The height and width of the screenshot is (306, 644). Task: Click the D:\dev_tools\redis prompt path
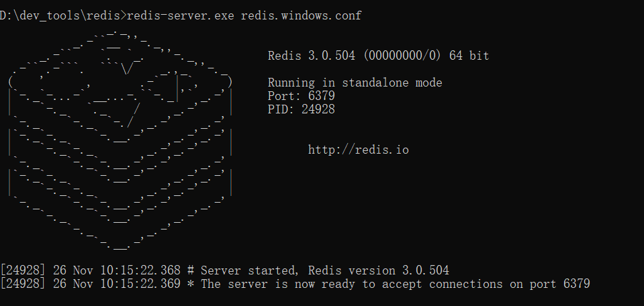(x=61, y=15)
